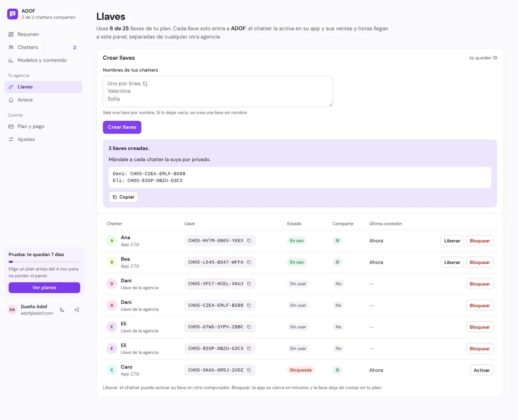Click the adof@adof.com email text
The width and height of the screenshot is (518, 420).
pos(37,313)
